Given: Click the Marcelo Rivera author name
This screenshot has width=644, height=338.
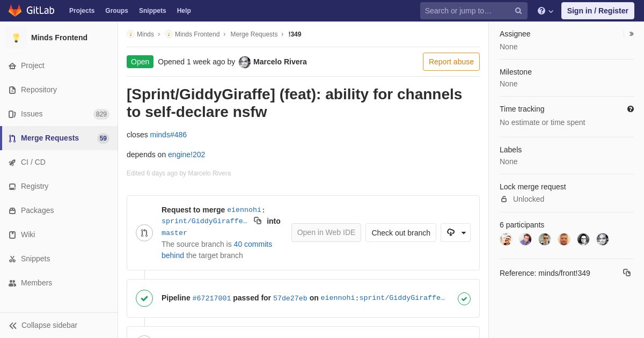Looking at the screenshot, I should pyautogui.click(x=280, y=62).
